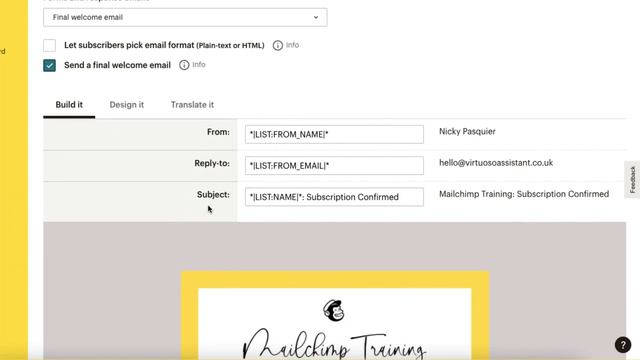Uncheck Send a final welcome email

coord(49,65)
